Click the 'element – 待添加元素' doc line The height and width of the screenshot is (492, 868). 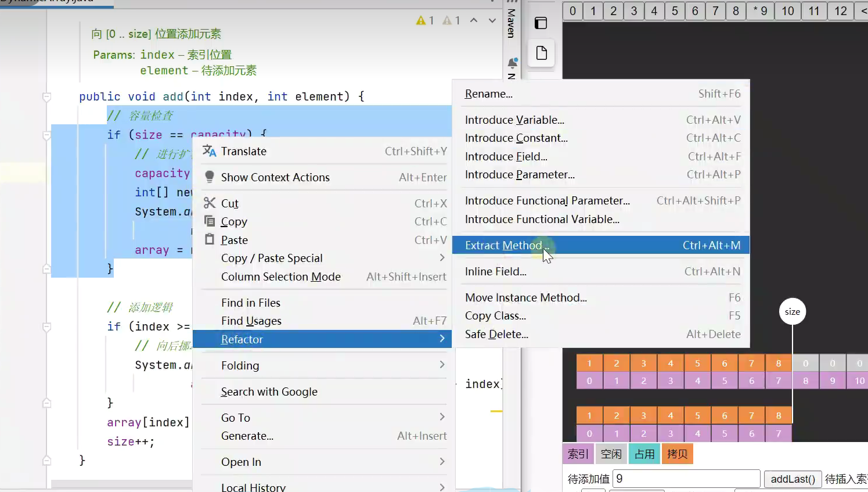(x=198, y=70)
